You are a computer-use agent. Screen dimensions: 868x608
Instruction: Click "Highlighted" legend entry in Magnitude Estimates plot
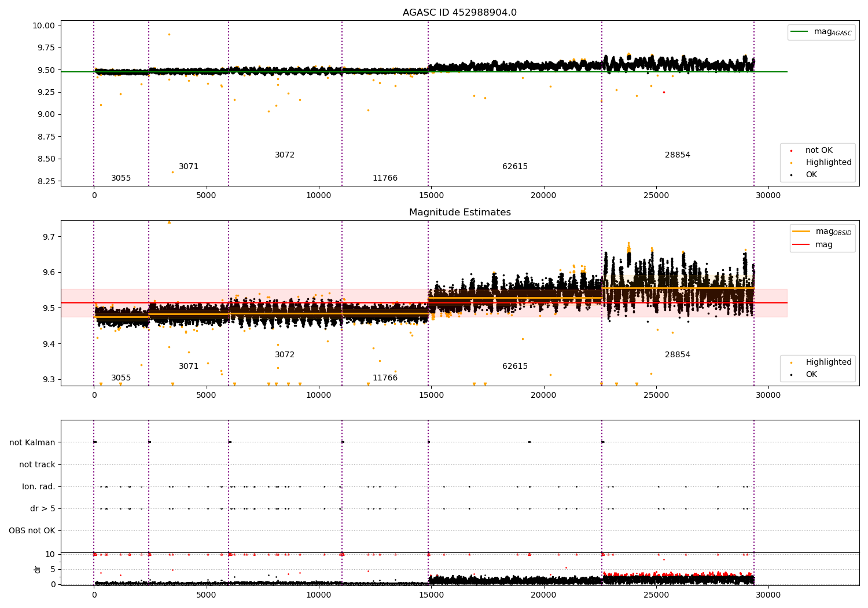[829, 362]
